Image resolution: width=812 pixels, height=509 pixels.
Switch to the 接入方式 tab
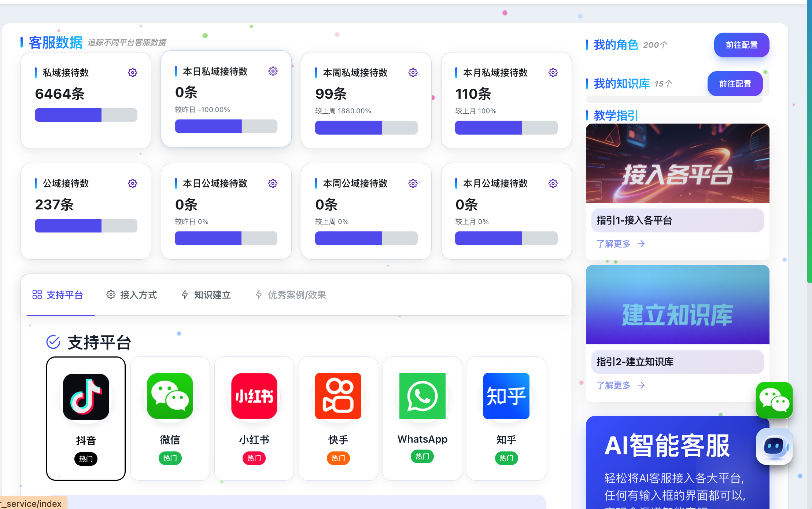[x=132, y=295]
